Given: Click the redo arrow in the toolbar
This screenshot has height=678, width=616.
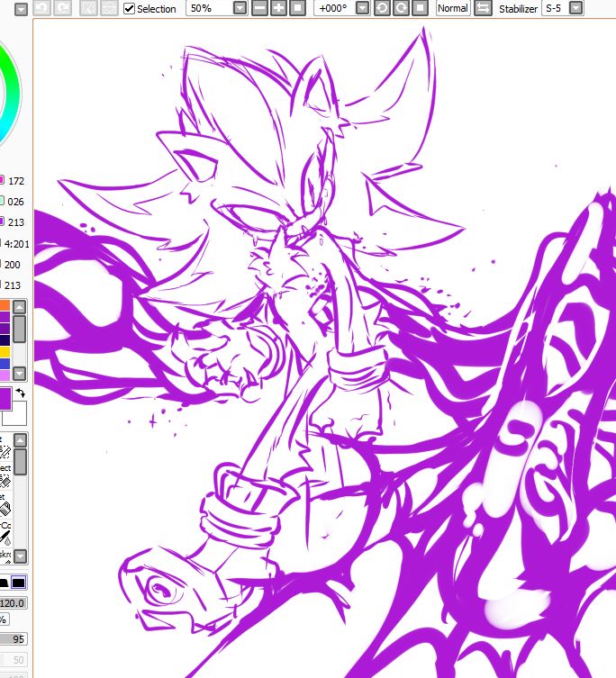Looking at the screenshot, I should click(63, 8).
